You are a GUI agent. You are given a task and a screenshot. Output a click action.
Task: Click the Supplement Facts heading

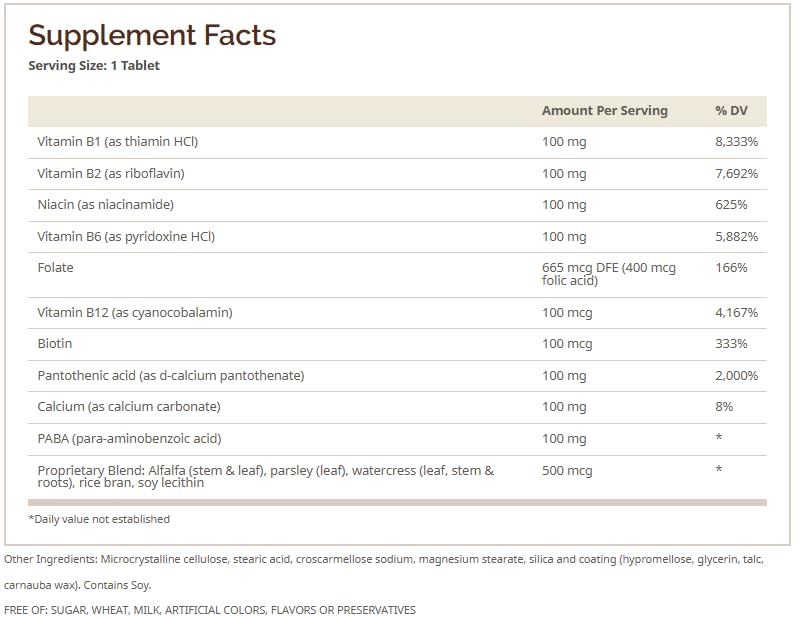point(152,36)
